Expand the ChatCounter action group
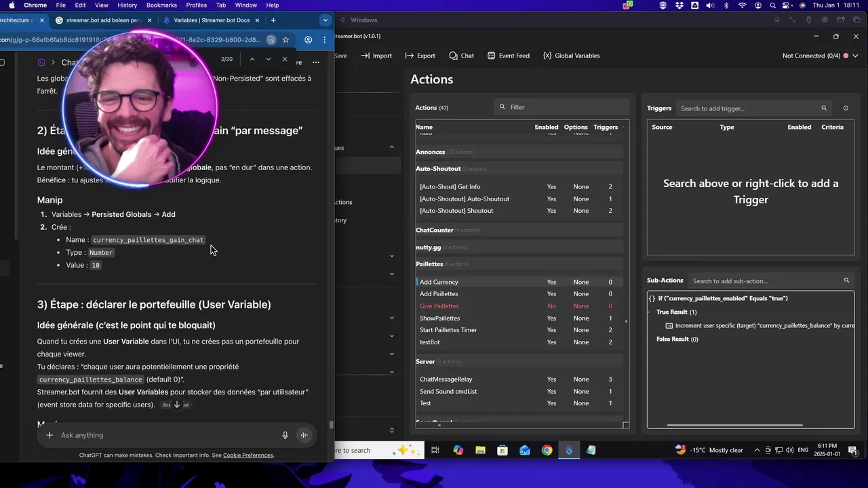 tap(519, 230)
